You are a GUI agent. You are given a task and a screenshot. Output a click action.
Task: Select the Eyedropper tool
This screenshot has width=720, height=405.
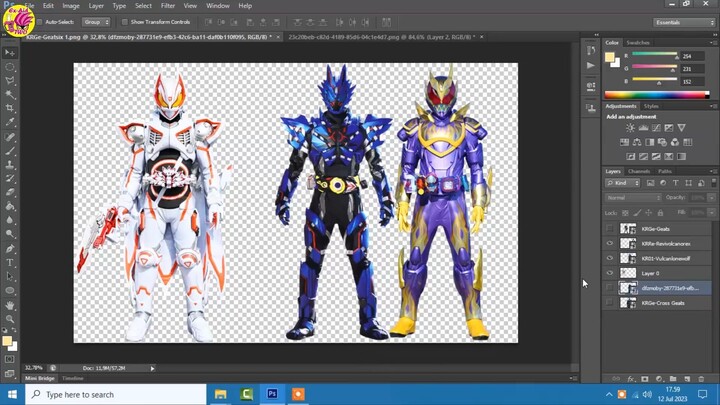pos(10,122)
